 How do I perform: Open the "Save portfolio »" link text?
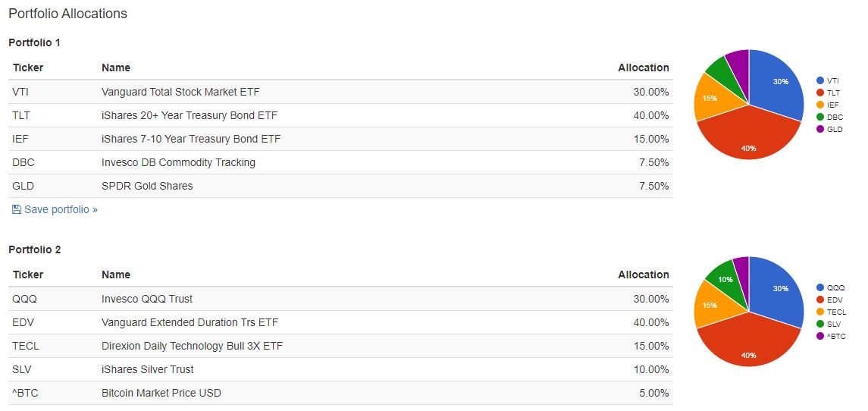pyautogui.click(x=61, y=209)
